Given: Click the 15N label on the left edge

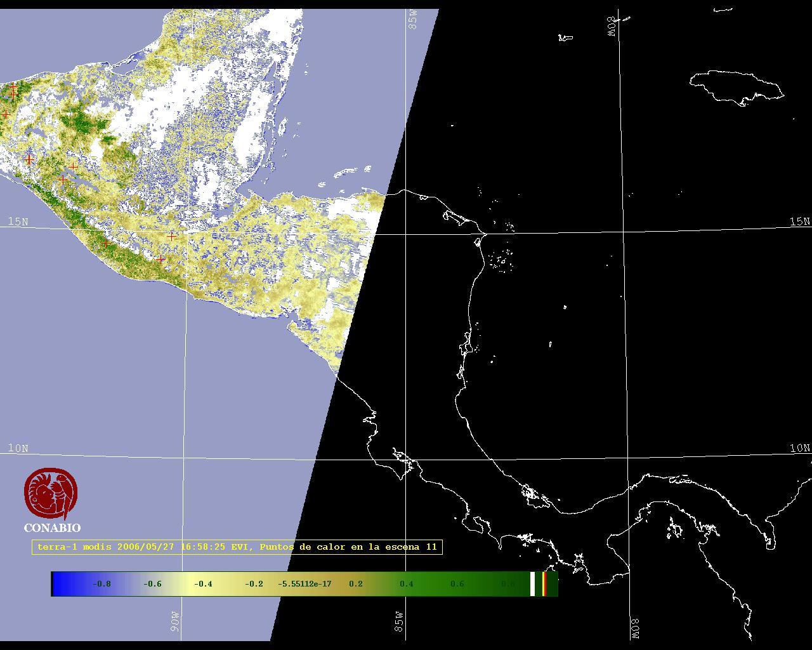Looking at the screenshot, I should point(18,222).
